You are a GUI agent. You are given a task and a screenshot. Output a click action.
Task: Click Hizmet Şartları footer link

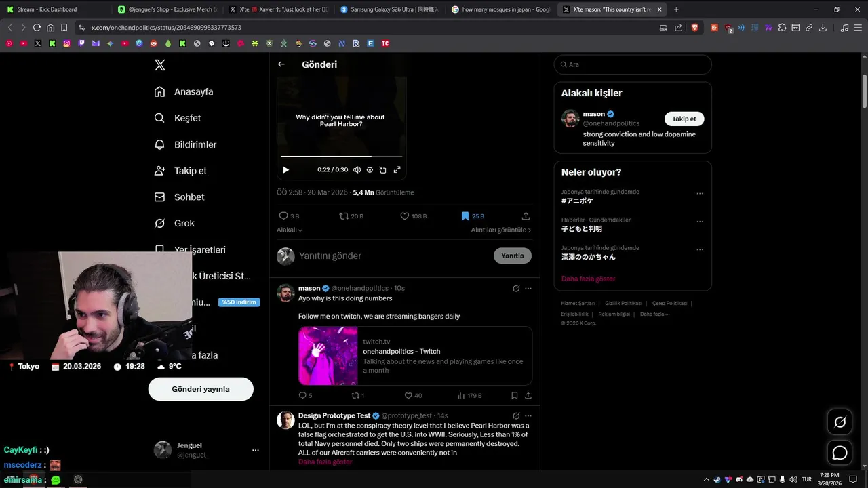tap(578, 303)
